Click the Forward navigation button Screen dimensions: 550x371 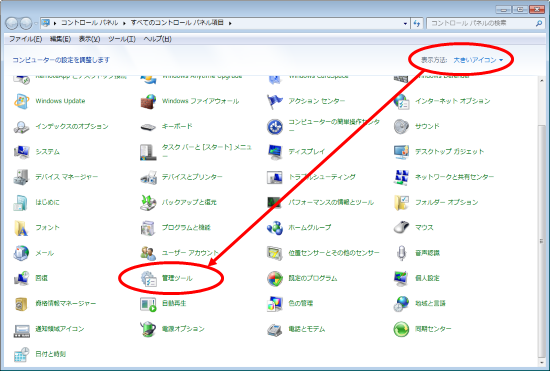pos(26,23)
